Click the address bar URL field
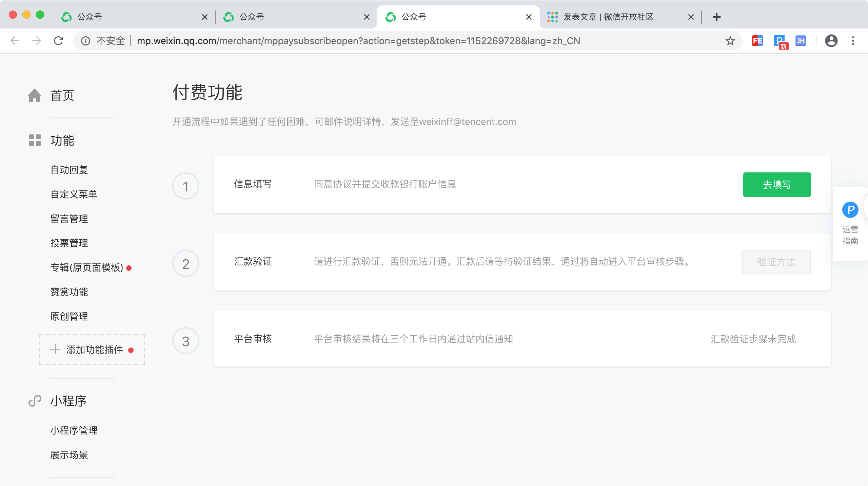Viewport: 868px width, 486px height. pyautogui.click(x=358, y=41)
